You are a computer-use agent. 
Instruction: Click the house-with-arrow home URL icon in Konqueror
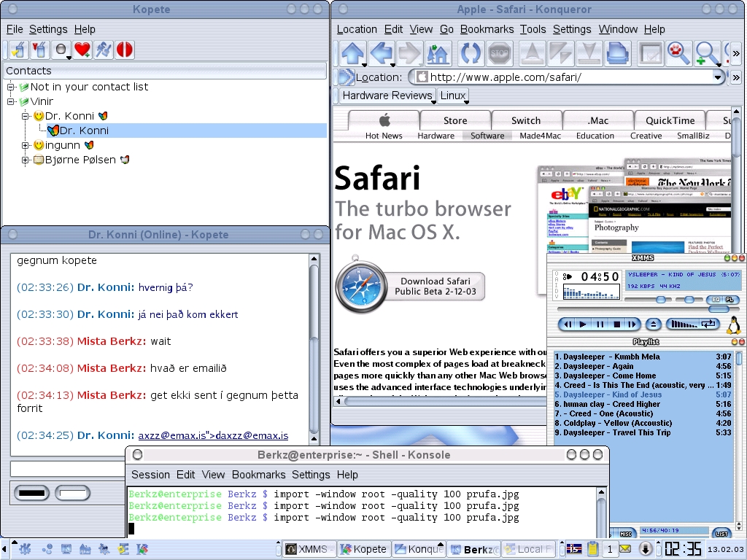pos(438,52)
